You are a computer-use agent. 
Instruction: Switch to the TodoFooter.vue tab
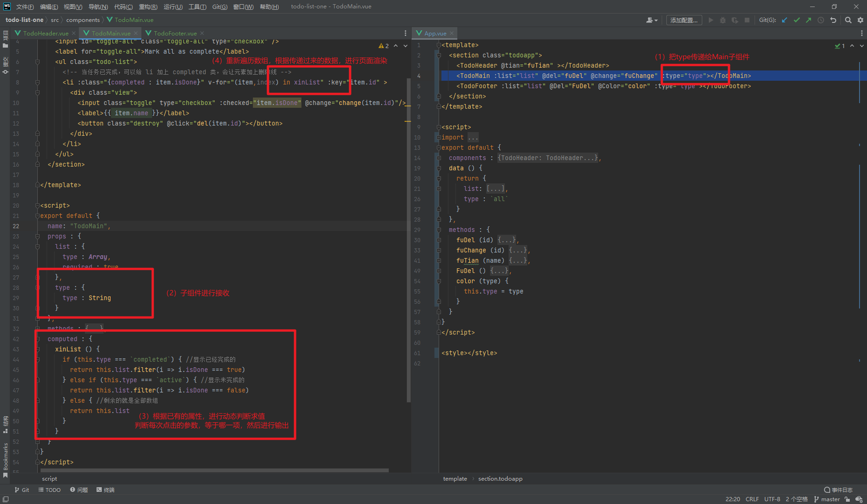[x=175, y=34]
